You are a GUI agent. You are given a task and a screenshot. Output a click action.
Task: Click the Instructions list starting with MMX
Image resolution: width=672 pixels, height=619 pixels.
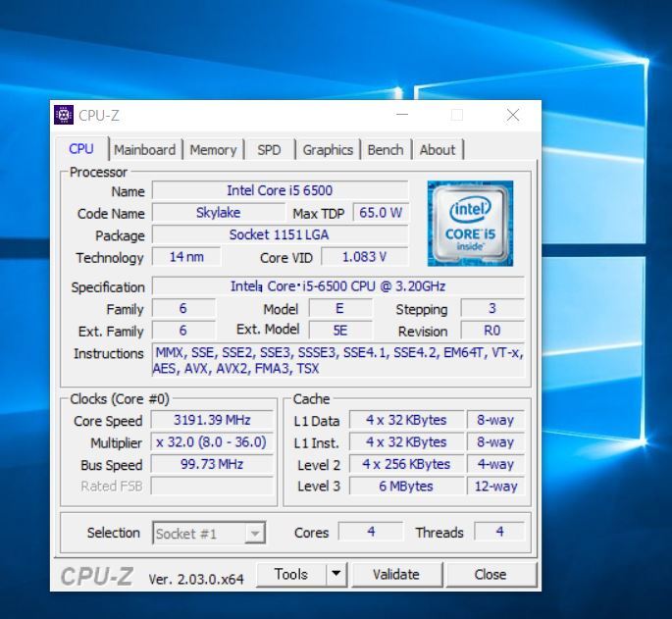(x=338, y=361)
